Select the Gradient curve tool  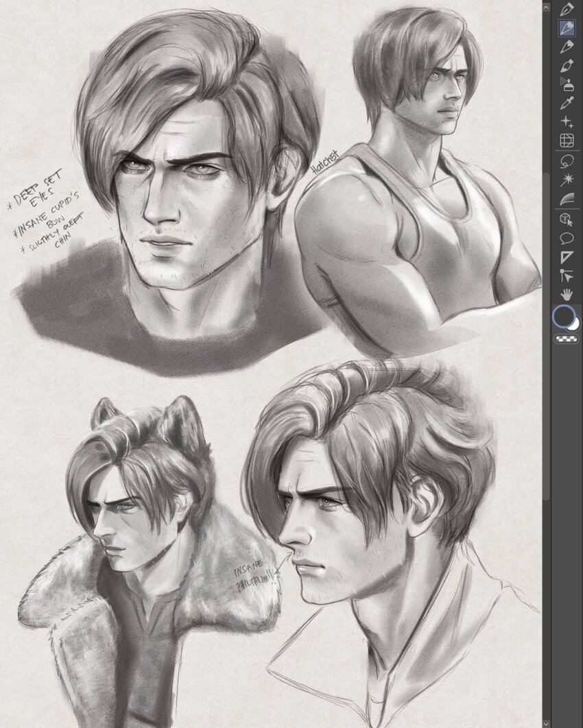pos(567,199)
